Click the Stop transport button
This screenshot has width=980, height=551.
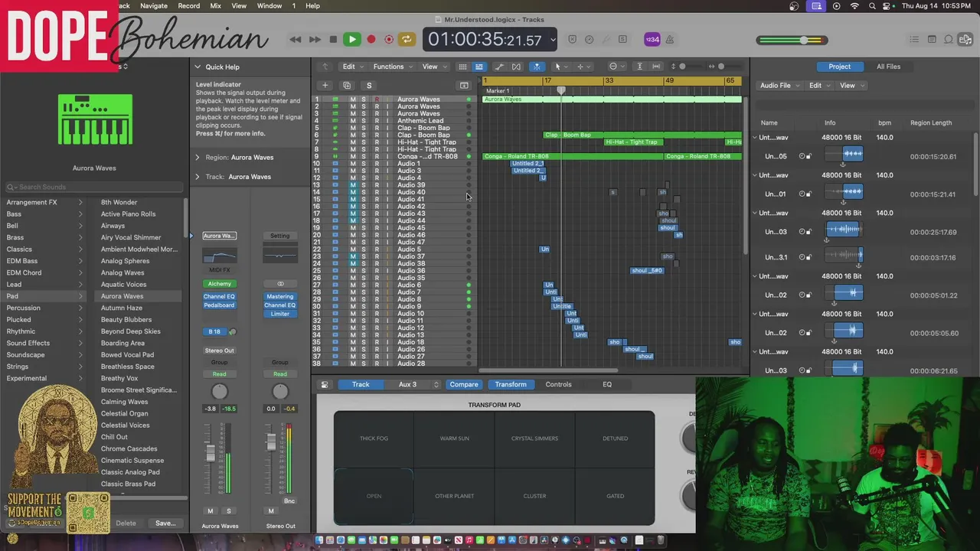(x=333, y=39)
